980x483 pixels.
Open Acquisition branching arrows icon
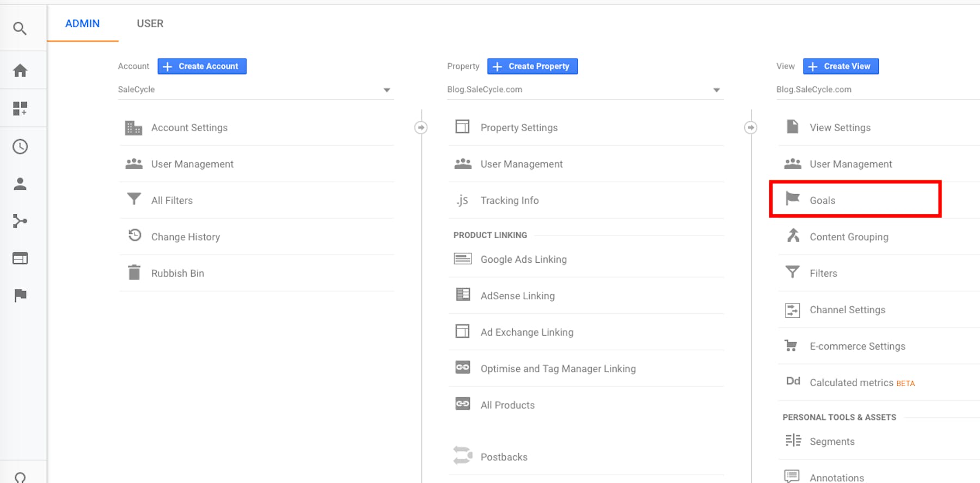[20, 221]
